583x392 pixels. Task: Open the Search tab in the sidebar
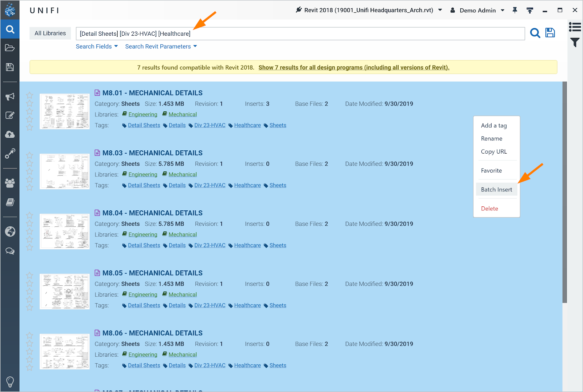[x=10, y=29]
